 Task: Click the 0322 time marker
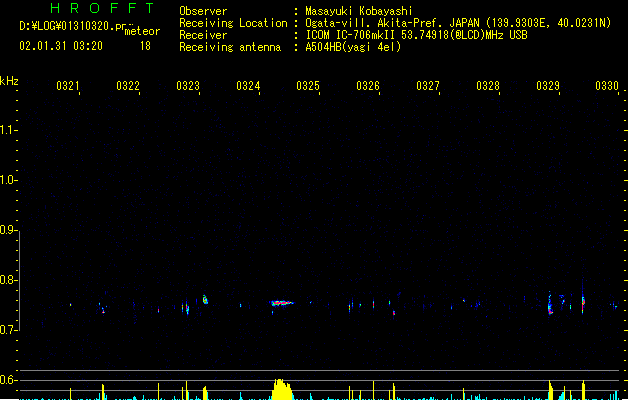(128, 86)
